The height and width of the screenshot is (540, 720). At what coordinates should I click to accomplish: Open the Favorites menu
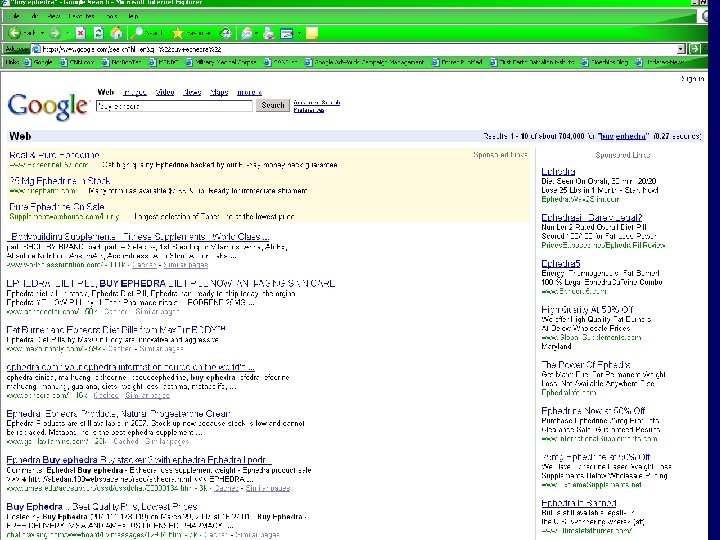(81, 16)
